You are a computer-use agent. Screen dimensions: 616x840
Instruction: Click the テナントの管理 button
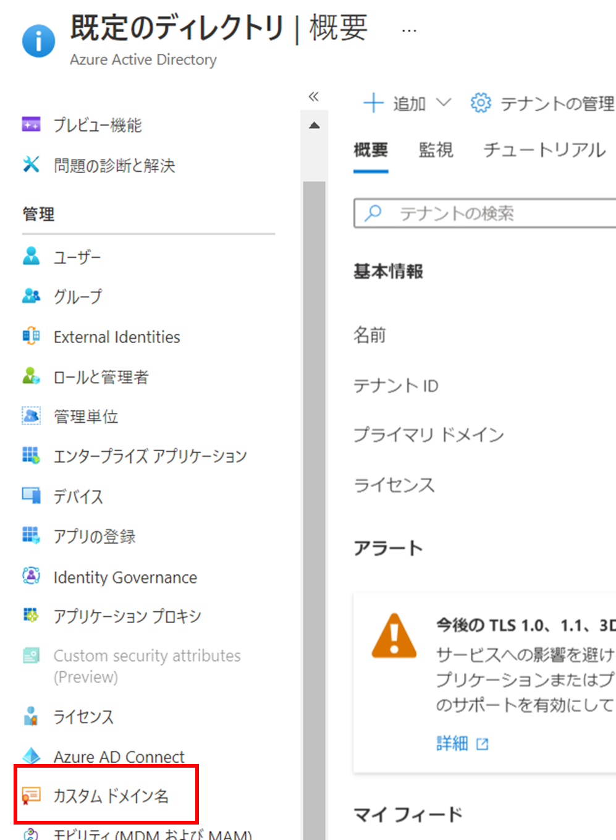542,103
